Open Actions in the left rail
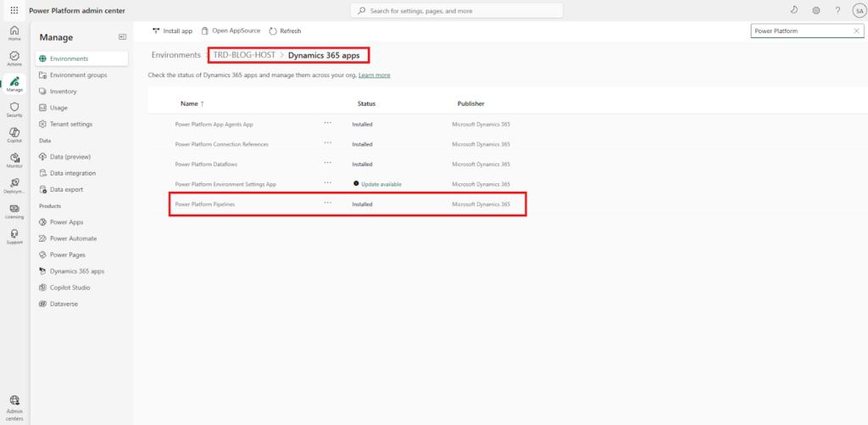Viewport: 868px width, 425px height. (14, 58)
